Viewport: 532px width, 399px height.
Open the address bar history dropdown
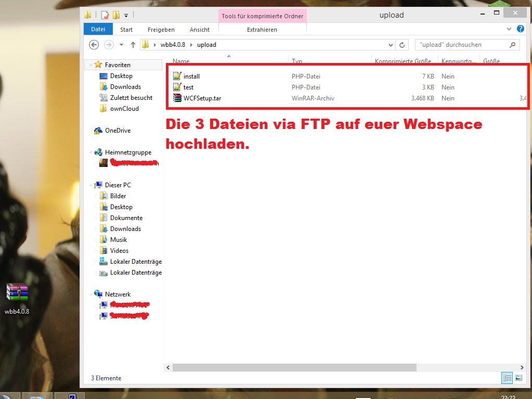point(391,45)
